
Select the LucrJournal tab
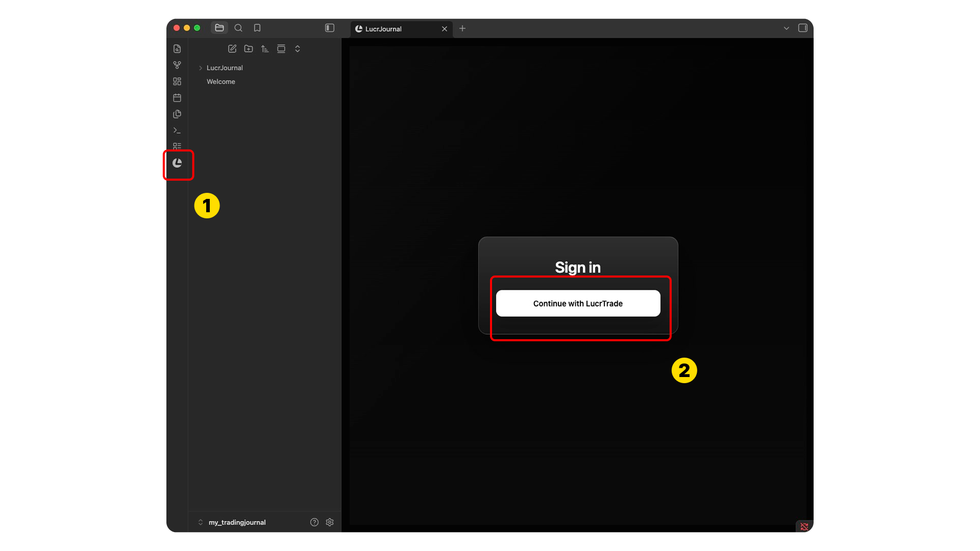[x=401, y=29]
